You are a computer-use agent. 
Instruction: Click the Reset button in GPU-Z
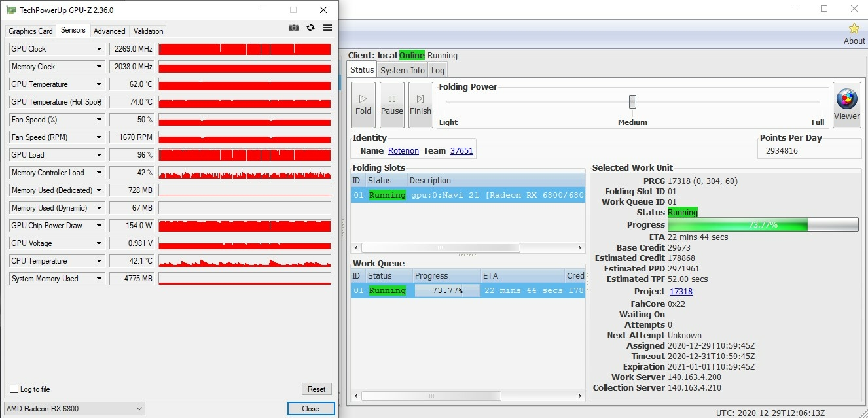pyautogui.click(x=317, y=389)
